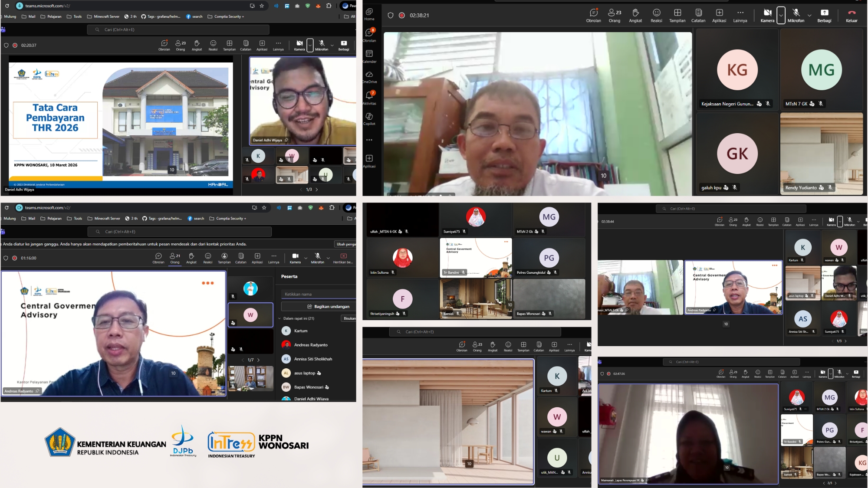This screenshot has height=488, width=868.
Task: Select Andreas Radyanto in the Peserta list
Action: [311, 345]
